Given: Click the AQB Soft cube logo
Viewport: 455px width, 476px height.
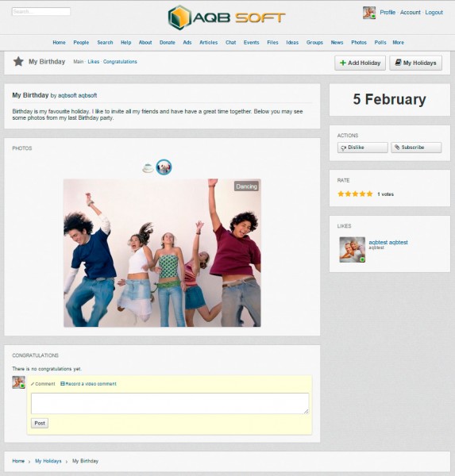Looking at the screenshot, I should point(179,17).
